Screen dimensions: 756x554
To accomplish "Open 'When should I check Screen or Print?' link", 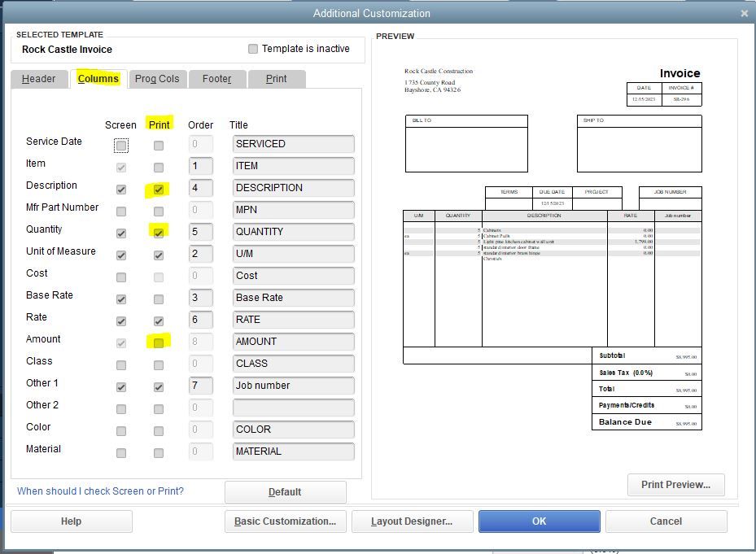I will click(100, 491).
